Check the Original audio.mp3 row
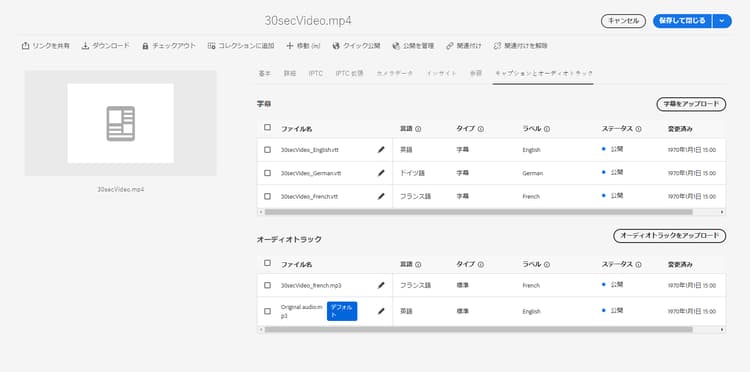The height and width of the screenshot is (372, 750). point(267,311)
